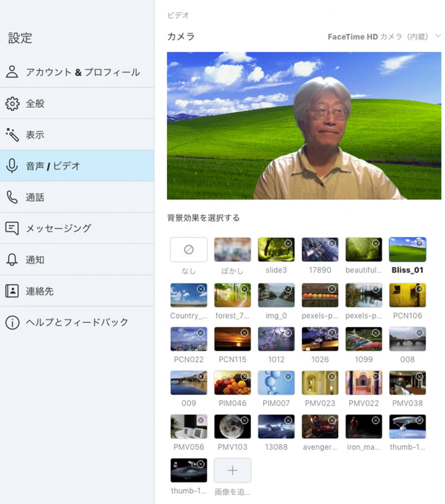445x504 pixels.
Task: Delete the 13088 background image
Action: tap(288, 420)
